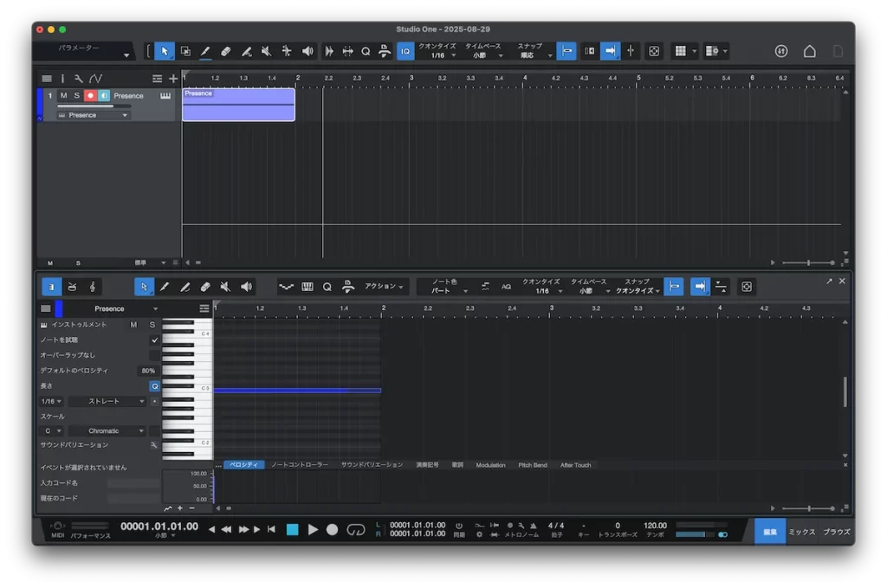Image resolution: width=887 pixels, height=588 pixels.
Task: Toggle the ノートを試聴 checkbox
Action: pos(154,340)
